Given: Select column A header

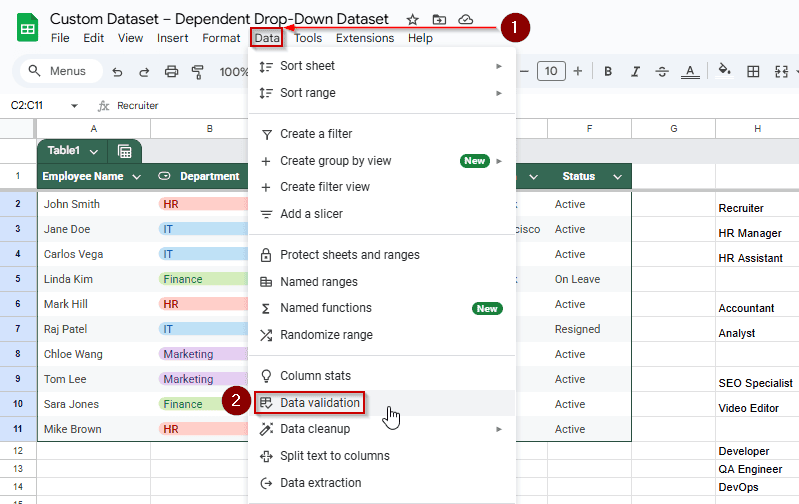Looking at the screenshot, I should coord(94,129).
